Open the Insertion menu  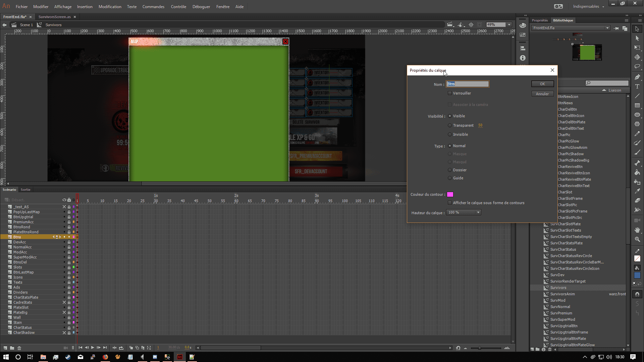85,7
